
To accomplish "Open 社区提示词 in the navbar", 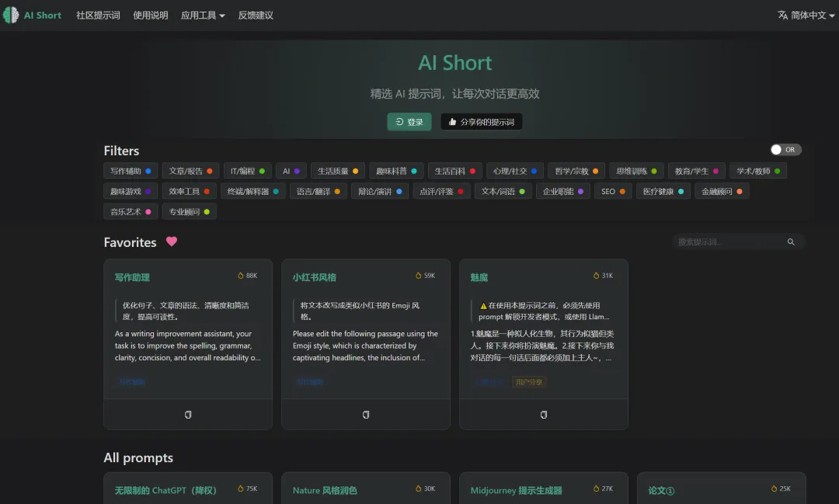I will tap(98, 16).
